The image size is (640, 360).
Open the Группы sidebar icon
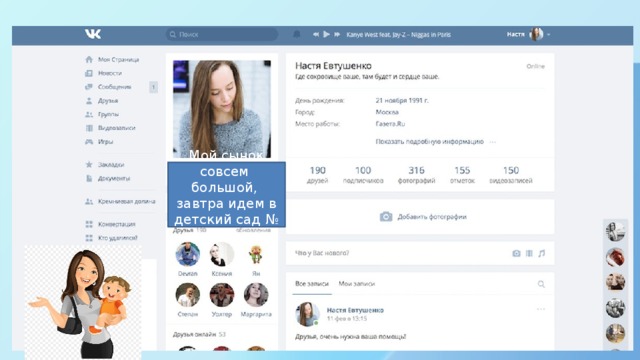(x=89, y=114)
